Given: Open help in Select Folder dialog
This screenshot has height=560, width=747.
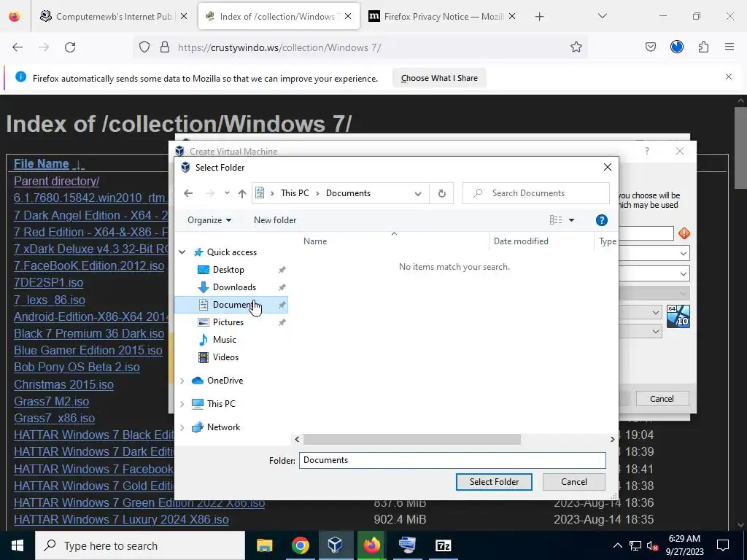Looking at the screenshot, I should (x=602, y=220).
